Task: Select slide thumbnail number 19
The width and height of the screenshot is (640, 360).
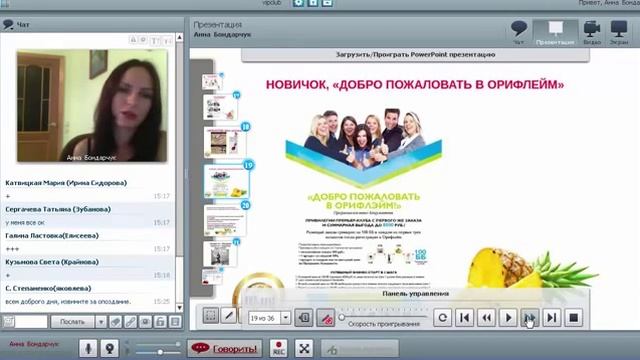Action: click(x=227, y=181)
